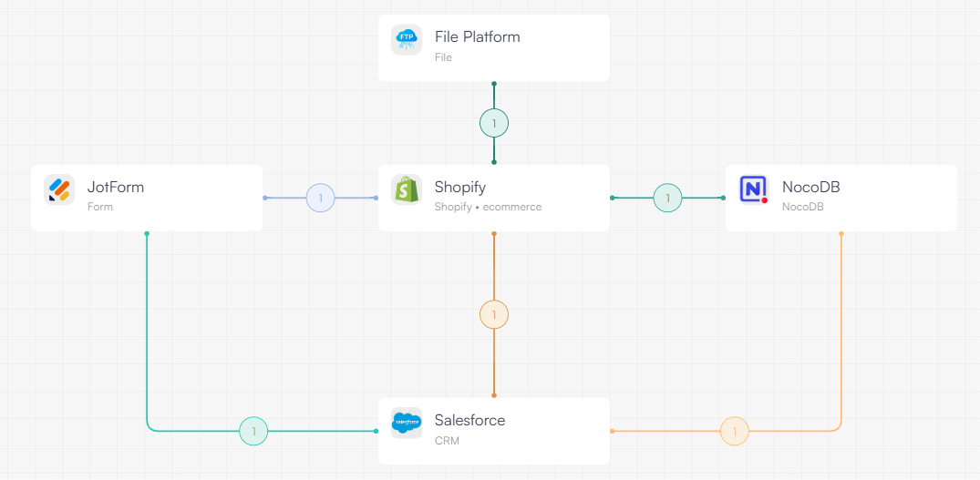Select the Shopify node title
The height and width of the screenshot is (480, 980).
pyautogui.click(x=459, y=188)
